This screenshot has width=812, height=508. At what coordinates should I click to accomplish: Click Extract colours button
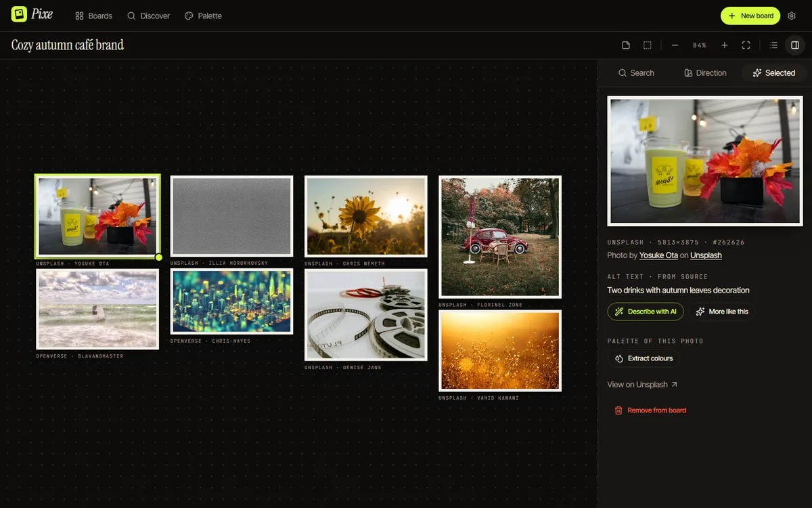(644, 358)
